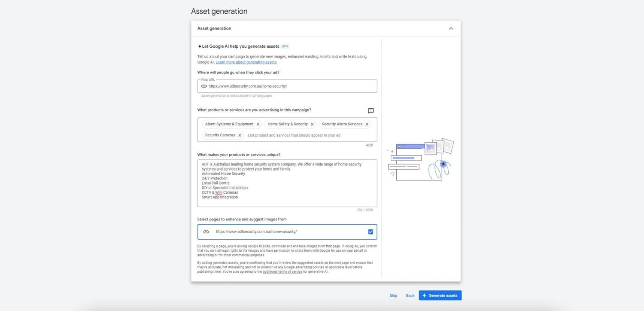Click the unique products description text box
The height and width of the screenshot is (311, 644).
click(x=287, y=183)
